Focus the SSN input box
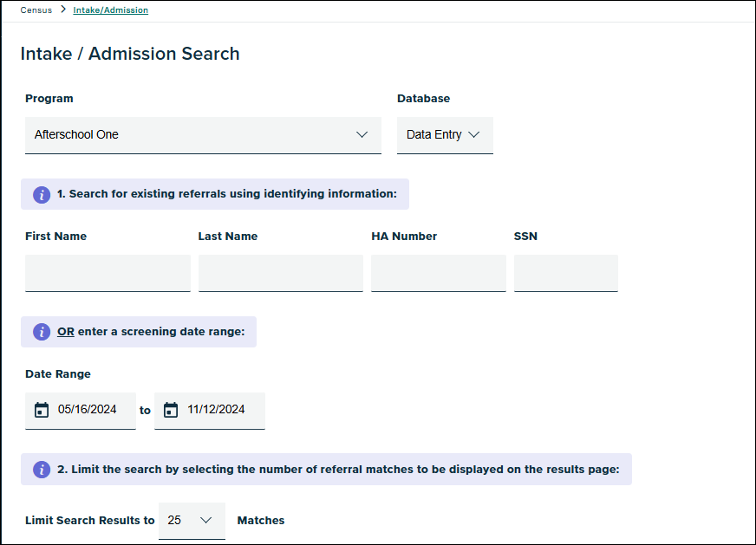 click(x=565, y=273)
